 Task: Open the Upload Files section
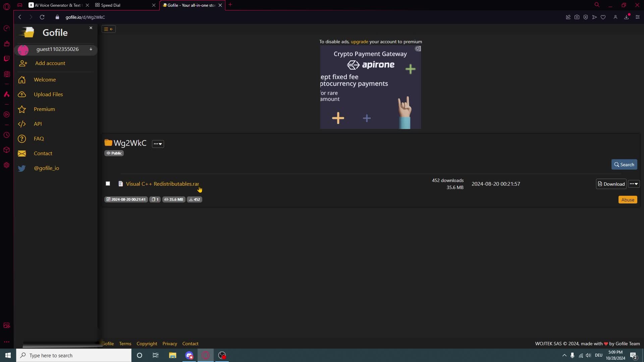[x=48, y=94]
